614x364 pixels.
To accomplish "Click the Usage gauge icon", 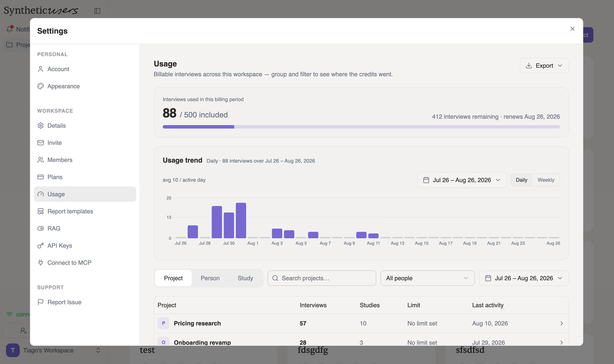I will pos(41,194).
